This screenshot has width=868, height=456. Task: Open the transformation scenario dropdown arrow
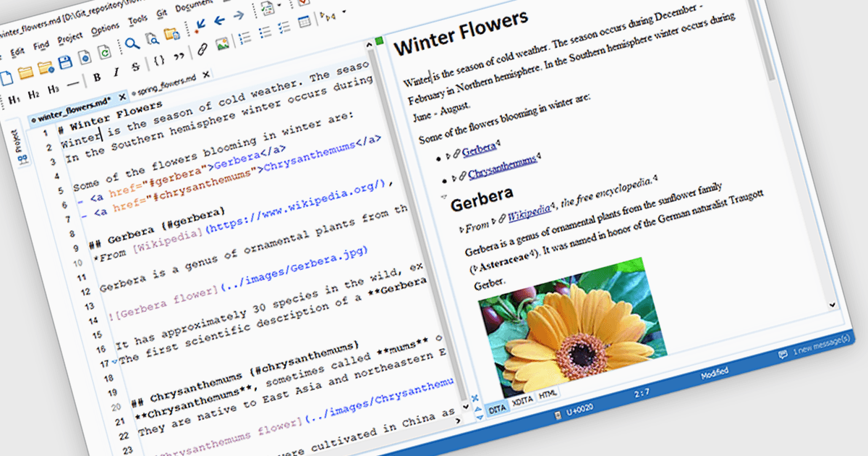coord(344,12)
